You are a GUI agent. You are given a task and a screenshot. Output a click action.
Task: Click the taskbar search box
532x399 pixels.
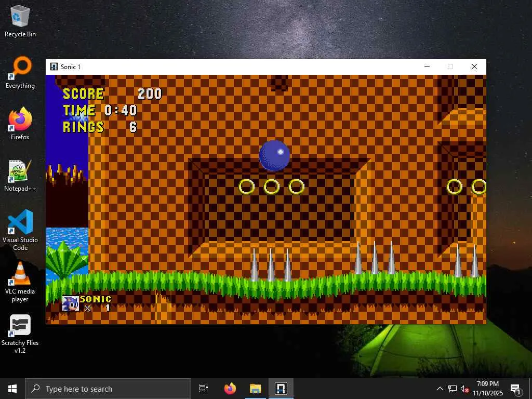coord(108,389)
